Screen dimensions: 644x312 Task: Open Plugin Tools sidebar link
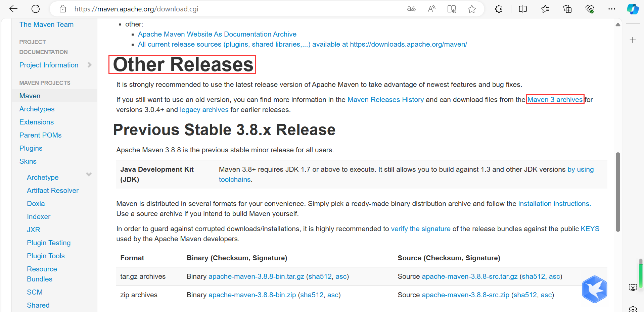46,256
